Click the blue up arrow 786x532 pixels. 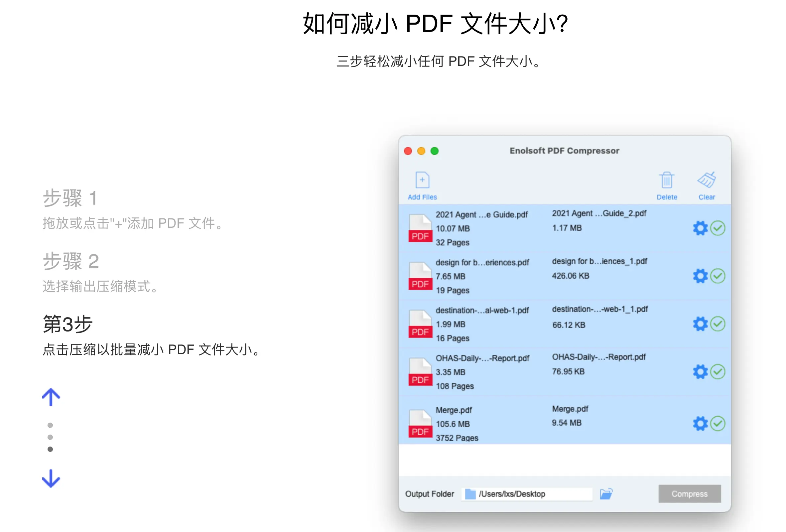51,397
